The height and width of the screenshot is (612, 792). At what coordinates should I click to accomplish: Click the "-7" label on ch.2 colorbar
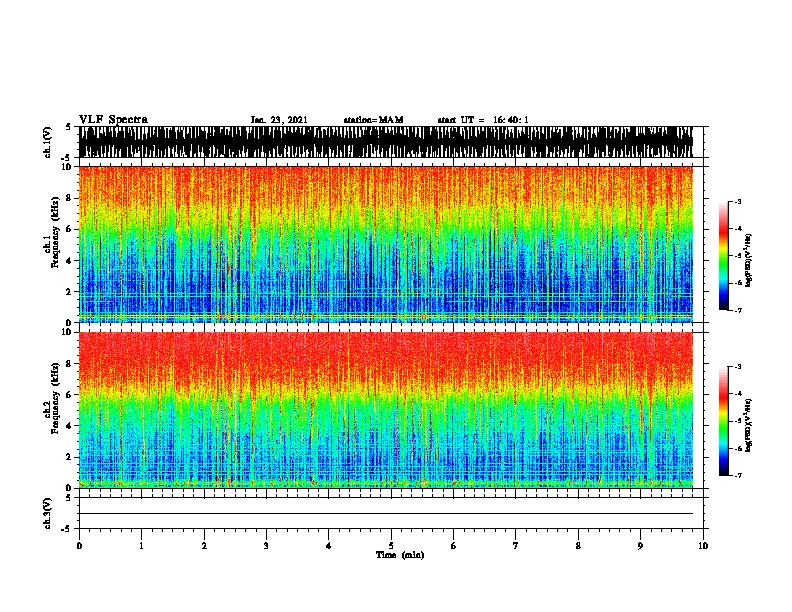click(x=738, y=476)
